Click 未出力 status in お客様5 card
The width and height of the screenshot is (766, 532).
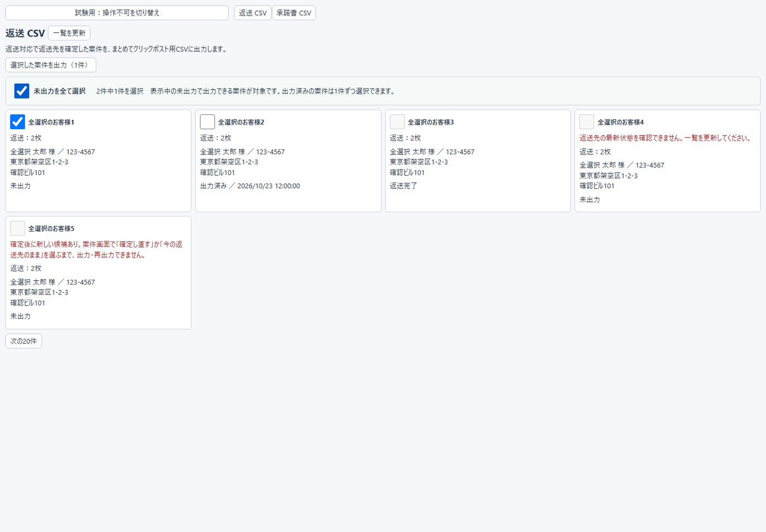tap(20, 316)
